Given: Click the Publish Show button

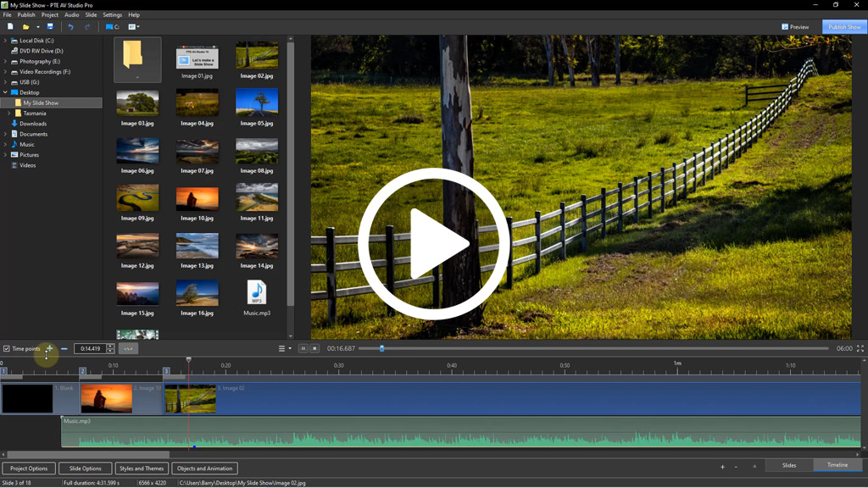Looking at the screenshot, I should (844, 26).
